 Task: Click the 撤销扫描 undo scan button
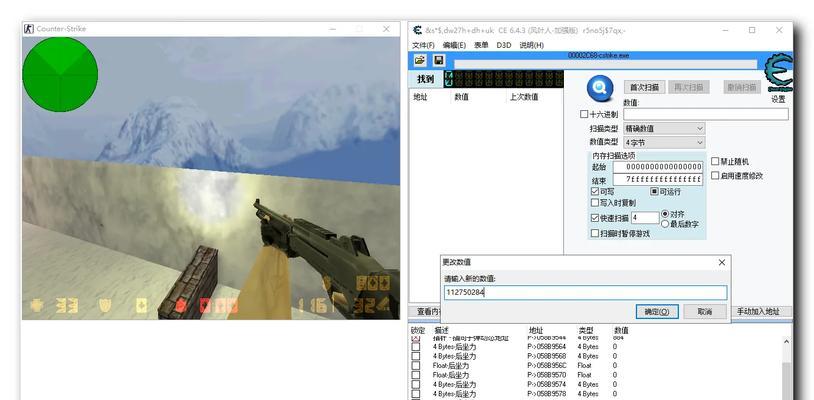click(x=742, y=87)
